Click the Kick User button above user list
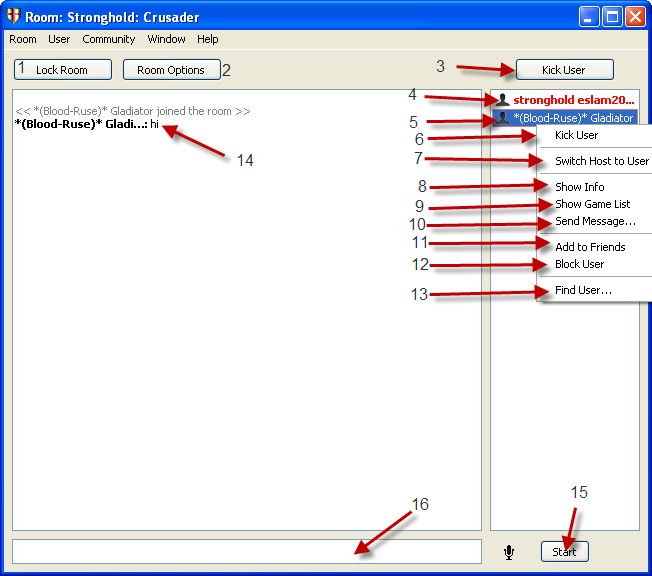Image resolution: width=652 pixels, height=576 pixels. tap(564, 69)
